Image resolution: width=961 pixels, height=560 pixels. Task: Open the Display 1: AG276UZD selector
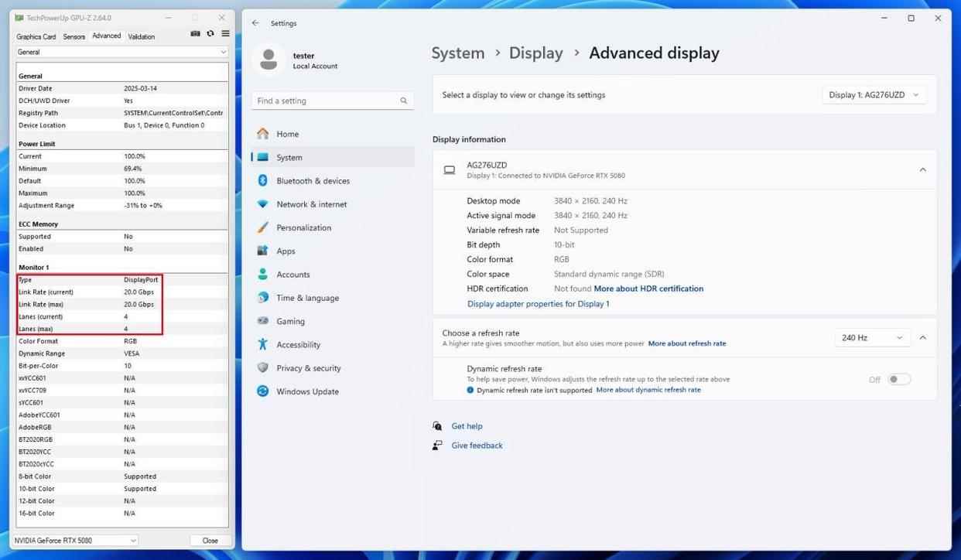point(874,95)
